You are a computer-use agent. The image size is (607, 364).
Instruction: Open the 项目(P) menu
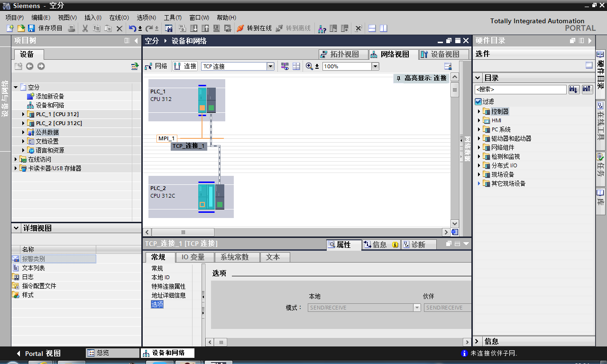pos(15,18)
